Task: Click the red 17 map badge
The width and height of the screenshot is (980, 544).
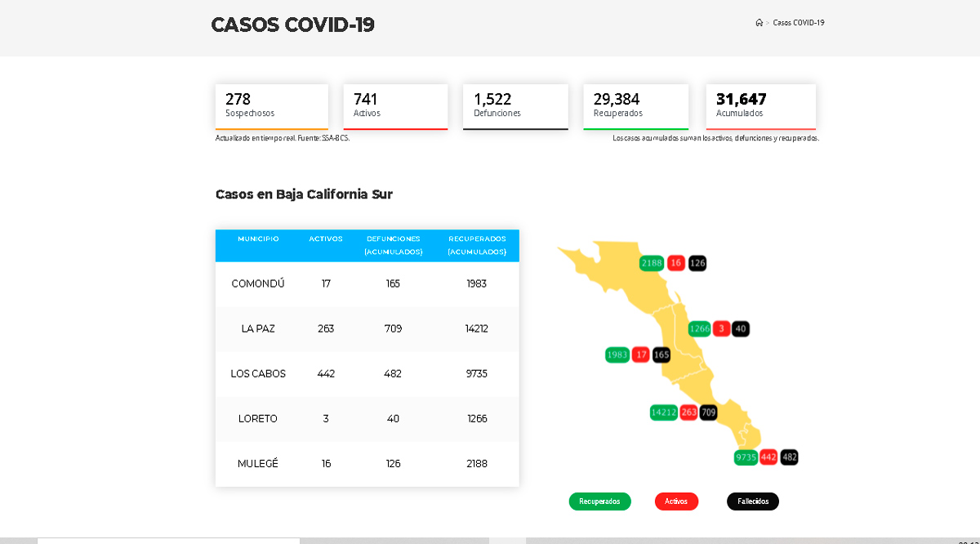Action: 641,354
